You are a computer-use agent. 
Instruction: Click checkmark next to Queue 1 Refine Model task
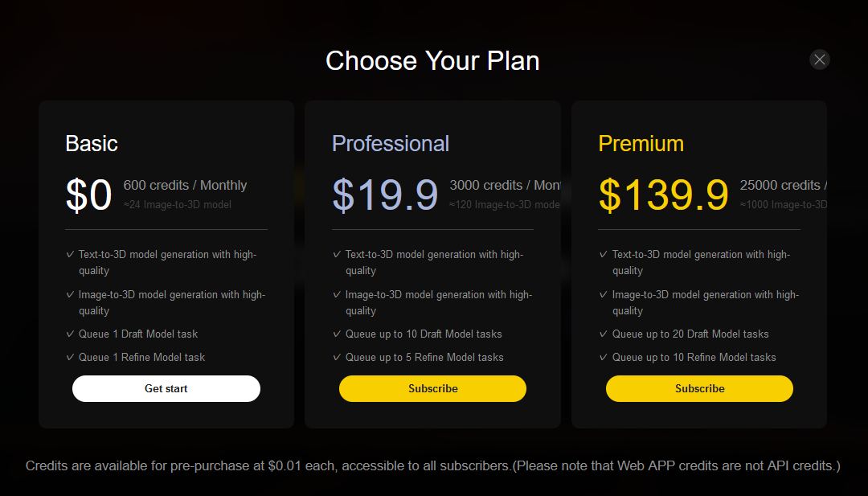pos(70,357)
